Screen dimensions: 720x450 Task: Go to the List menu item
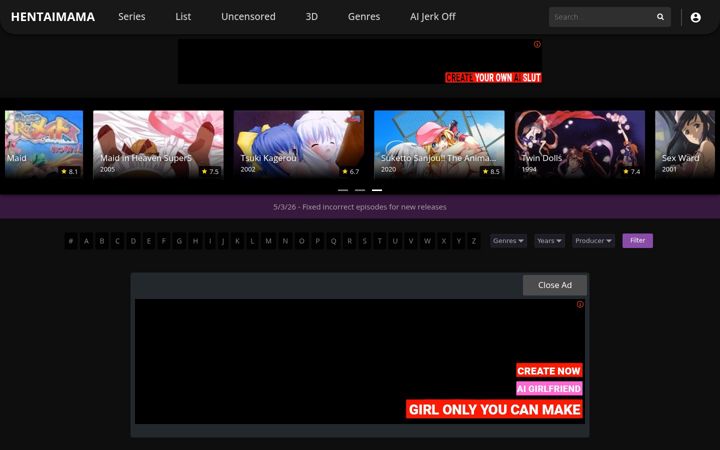pos(183,17)
